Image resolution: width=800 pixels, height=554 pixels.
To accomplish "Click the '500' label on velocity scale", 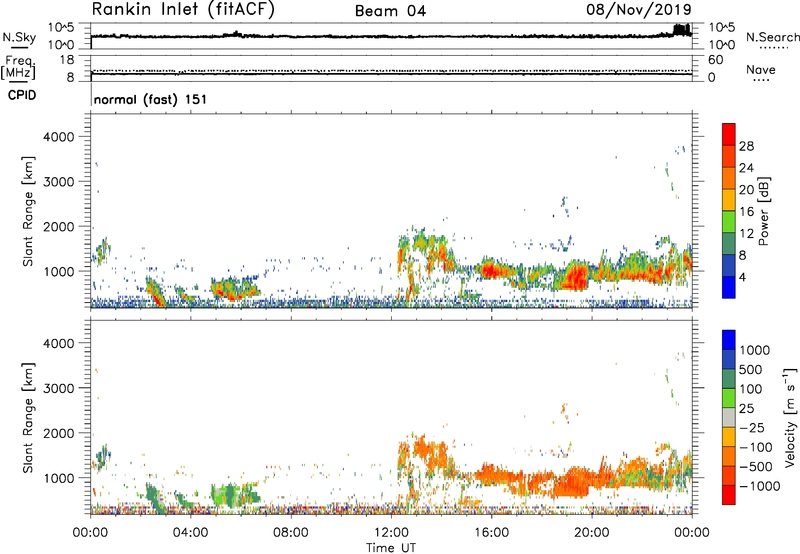I will pyautogui.click(x=751, y=369).
